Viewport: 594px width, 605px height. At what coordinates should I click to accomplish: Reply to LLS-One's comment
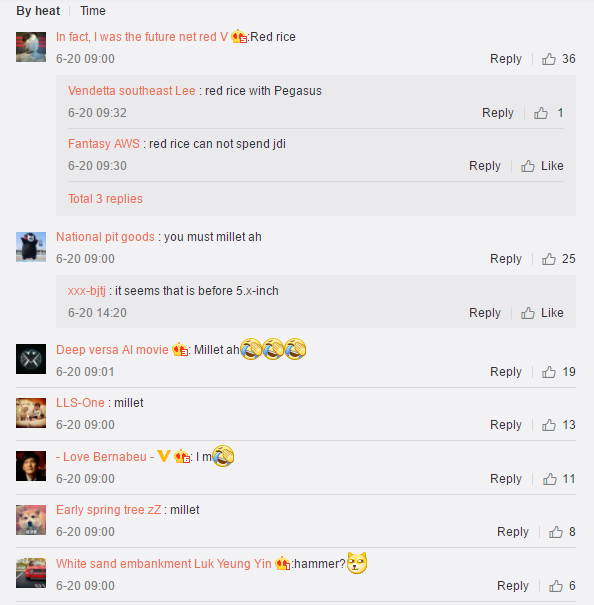tap(506, 424)
